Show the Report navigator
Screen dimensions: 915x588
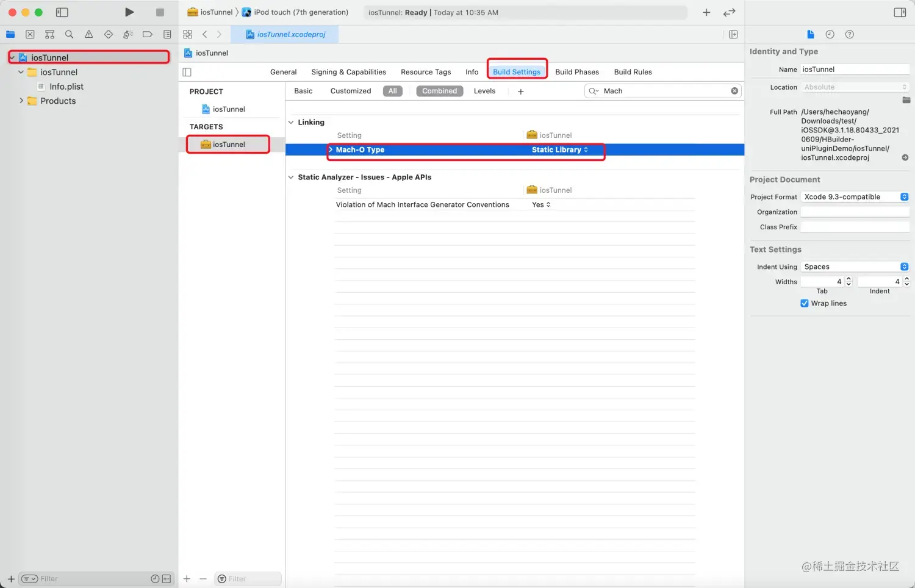[167, 34]
